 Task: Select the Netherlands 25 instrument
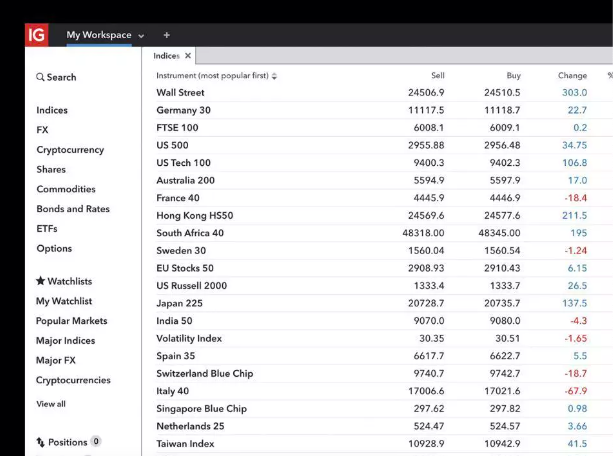(190, 426)
